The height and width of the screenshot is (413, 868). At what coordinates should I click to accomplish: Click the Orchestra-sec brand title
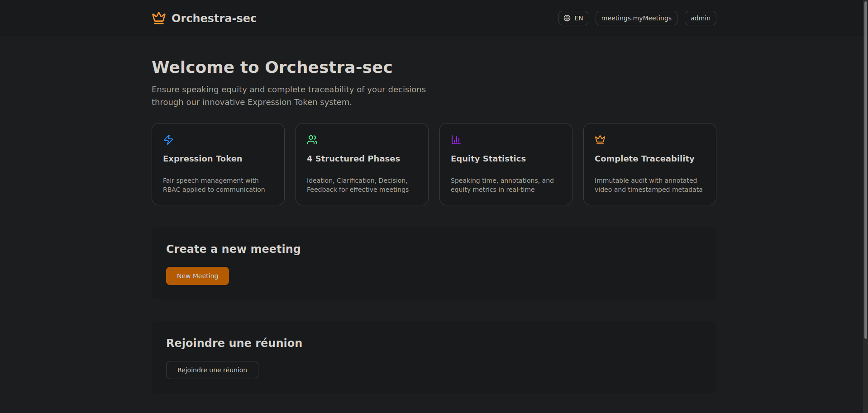[214, 18]
